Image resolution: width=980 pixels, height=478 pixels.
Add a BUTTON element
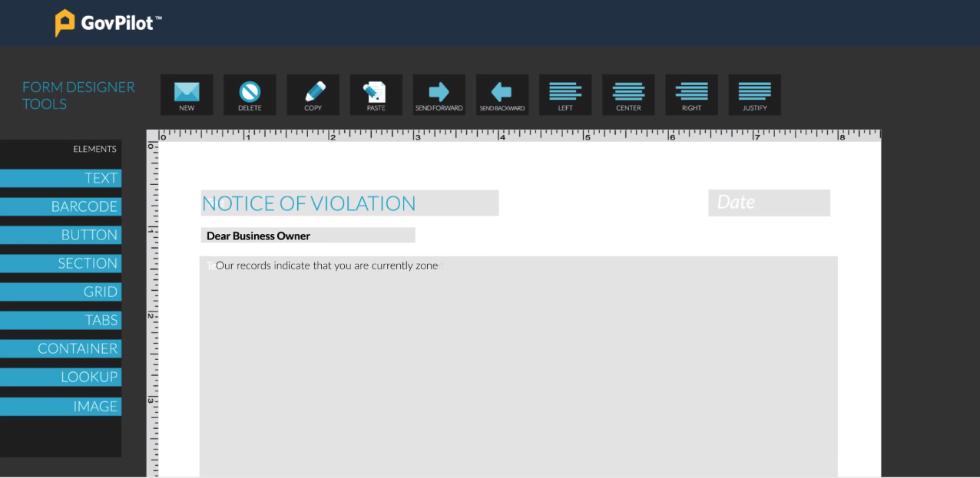point(61,235)
